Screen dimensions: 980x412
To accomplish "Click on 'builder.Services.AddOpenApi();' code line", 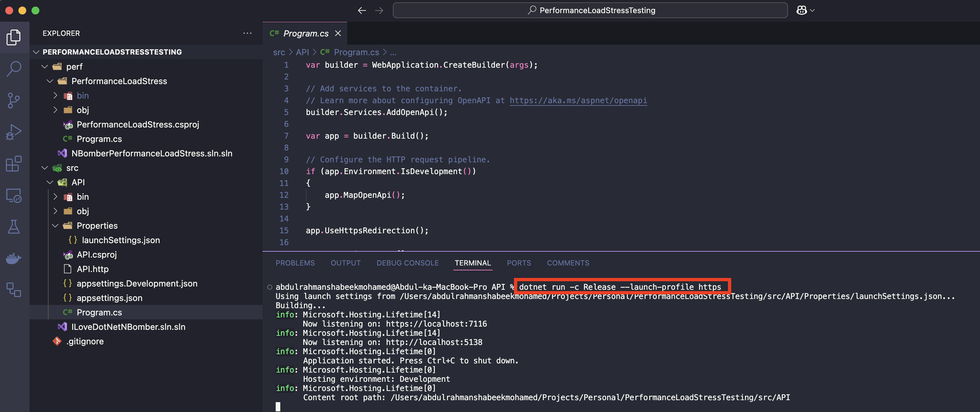I will click(377, 112).
